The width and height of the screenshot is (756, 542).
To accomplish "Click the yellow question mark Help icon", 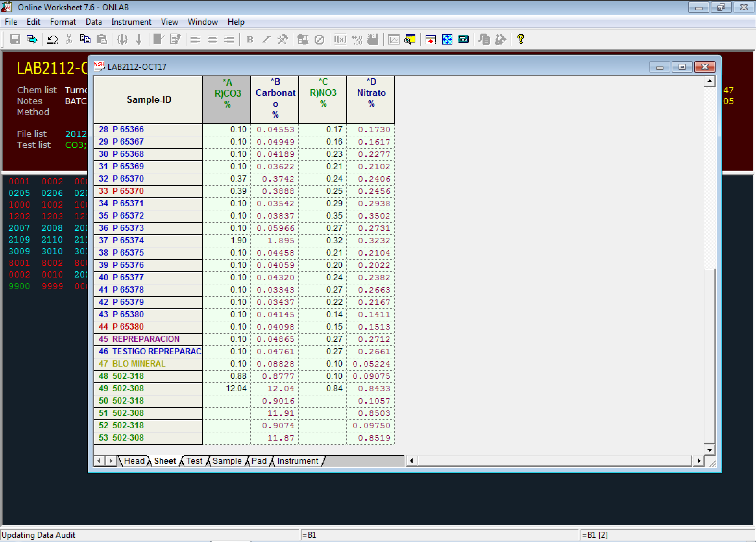I will [x=521, y=39].
